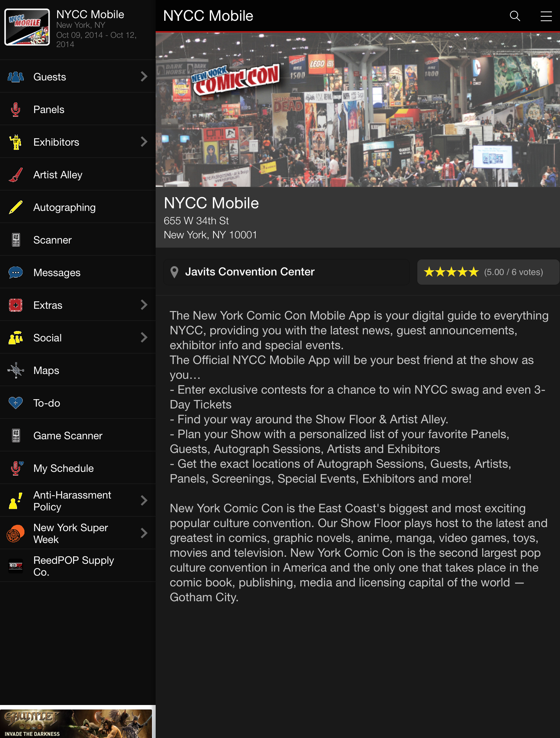Open ReedPOP Supply Co. entry
This screenshot has width=560, height=738.
coord(78,566)
